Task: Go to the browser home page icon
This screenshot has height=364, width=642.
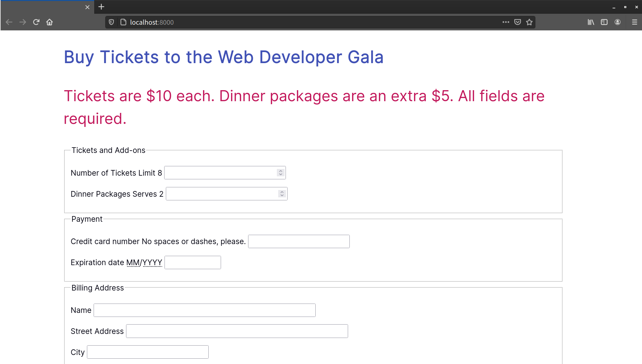Action: pyautogui.click(x=49, y=22)
